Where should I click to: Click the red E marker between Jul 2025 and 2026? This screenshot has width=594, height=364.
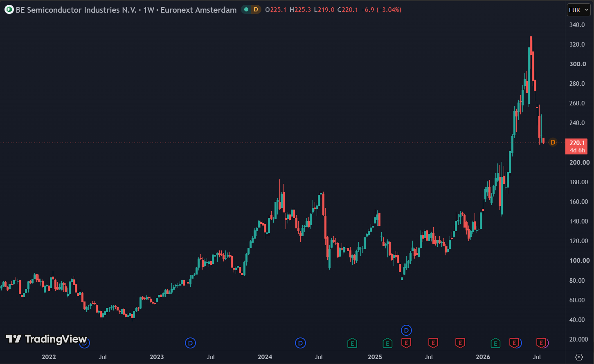[460, 343]
